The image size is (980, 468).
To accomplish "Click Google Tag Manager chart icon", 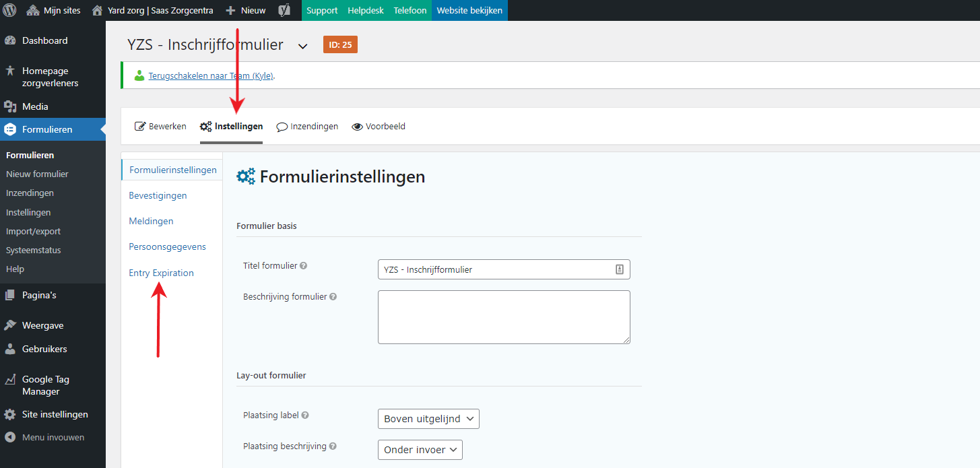I will (10, 379).
